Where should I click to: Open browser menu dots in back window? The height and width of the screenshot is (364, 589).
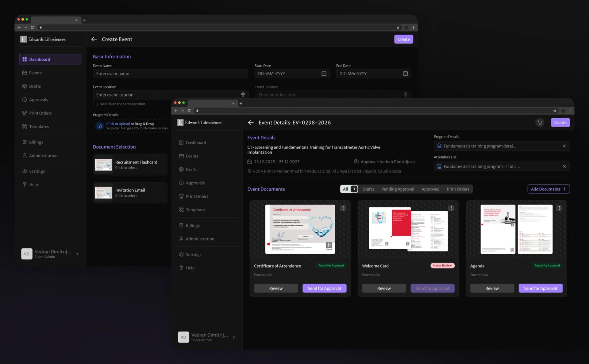(x=413, y=28)
